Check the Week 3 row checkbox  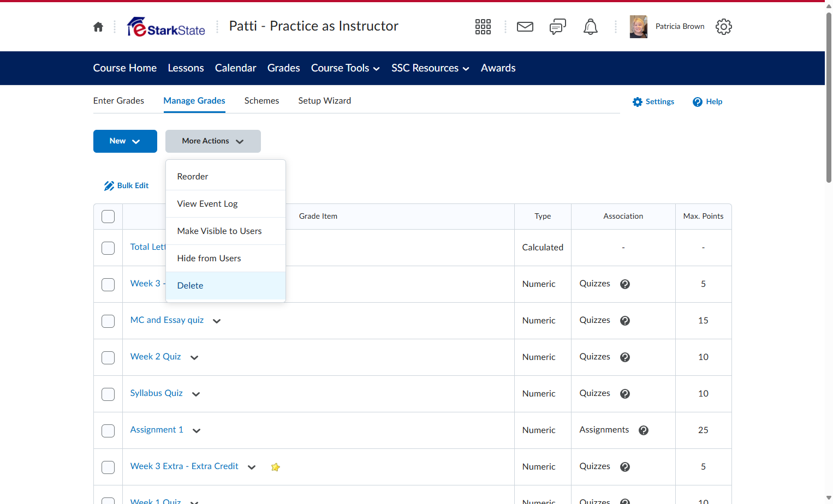point(108,285)
